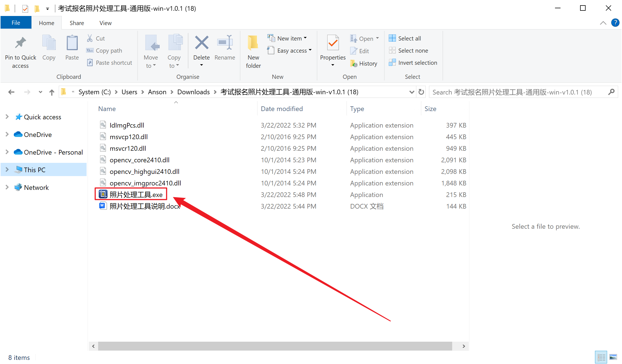
Task: Switch to the View tab
Action: (105, 23)
